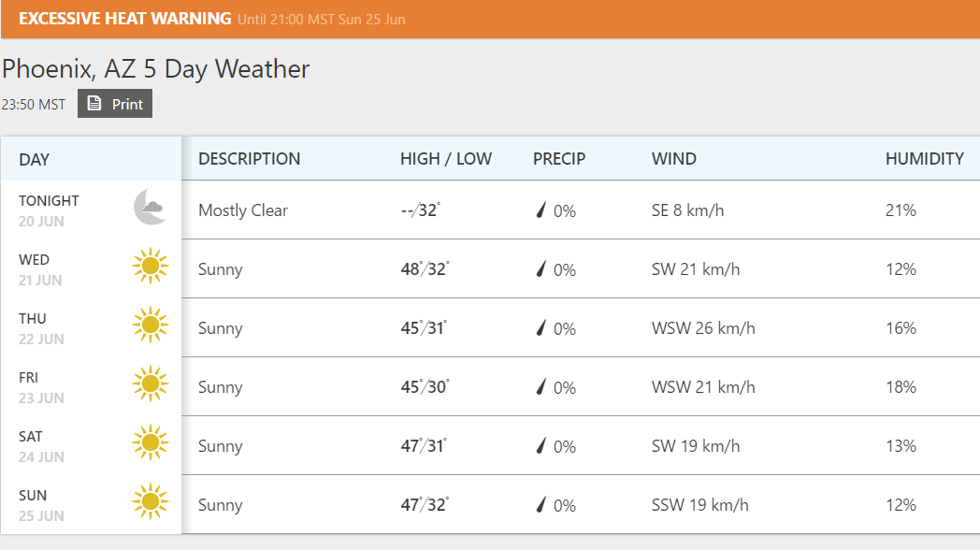This screenshot has height=550, width=980.
Task: Click the Print button
Action: 115,104
